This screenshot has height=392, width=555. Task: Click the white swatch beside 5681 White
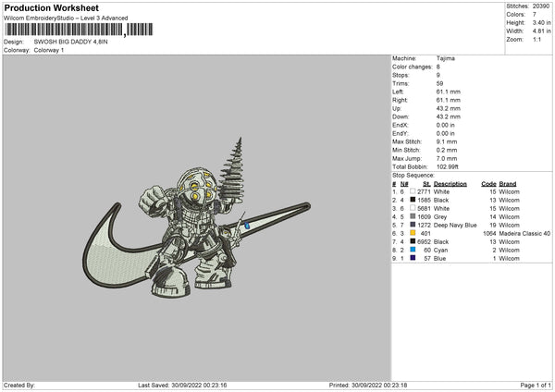pyautogui.click(x=413, y=208)
